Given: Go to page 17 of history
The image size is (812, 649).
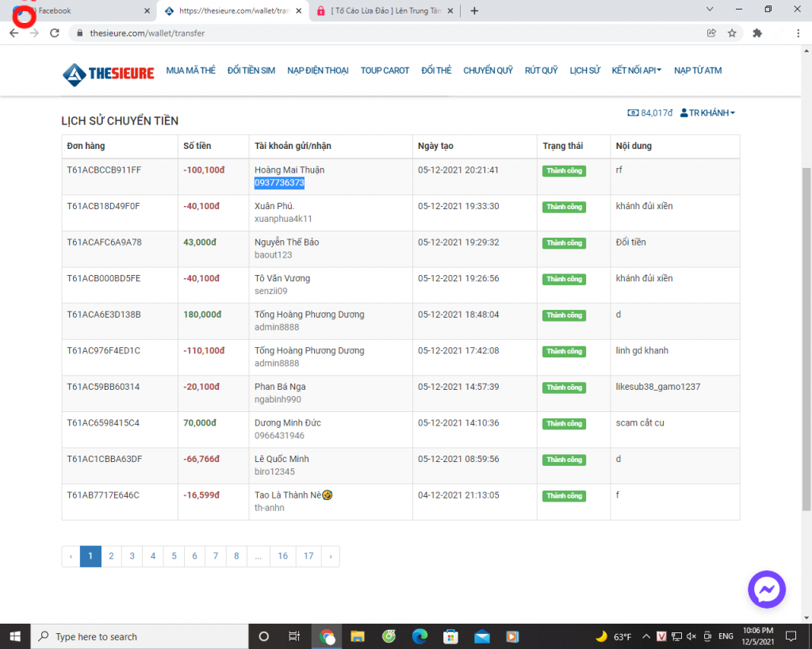Looking at the screenshot, I should [x=308, y=556].
